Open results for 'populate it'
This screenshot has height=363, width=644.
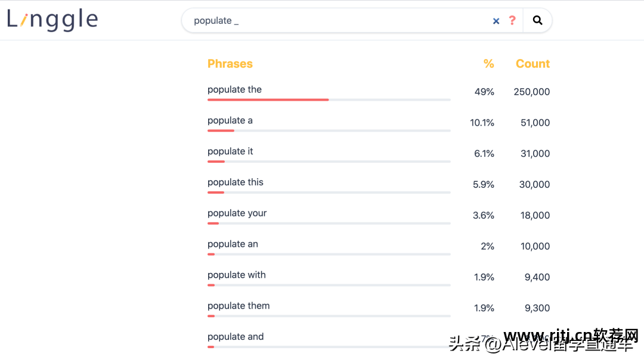[x=230, y=151]
